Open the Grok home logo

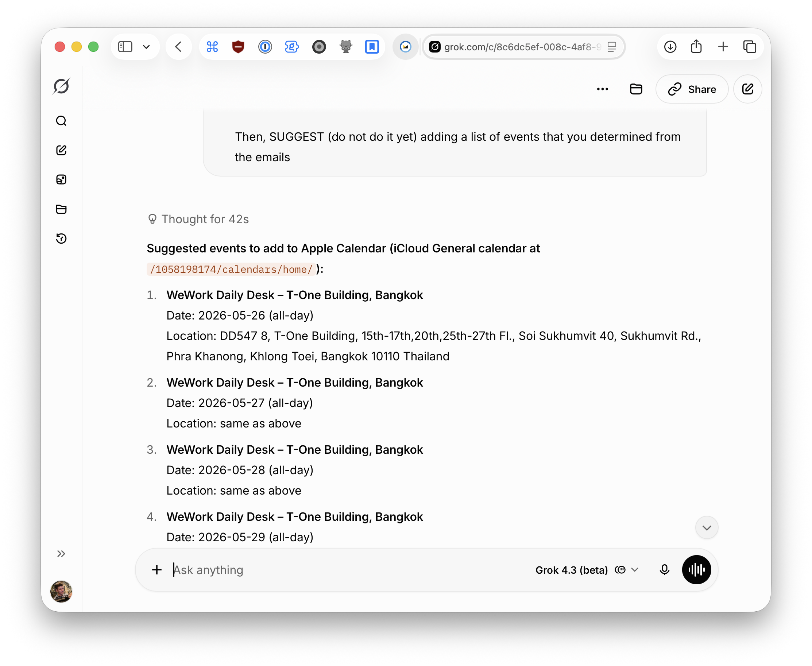61,86
